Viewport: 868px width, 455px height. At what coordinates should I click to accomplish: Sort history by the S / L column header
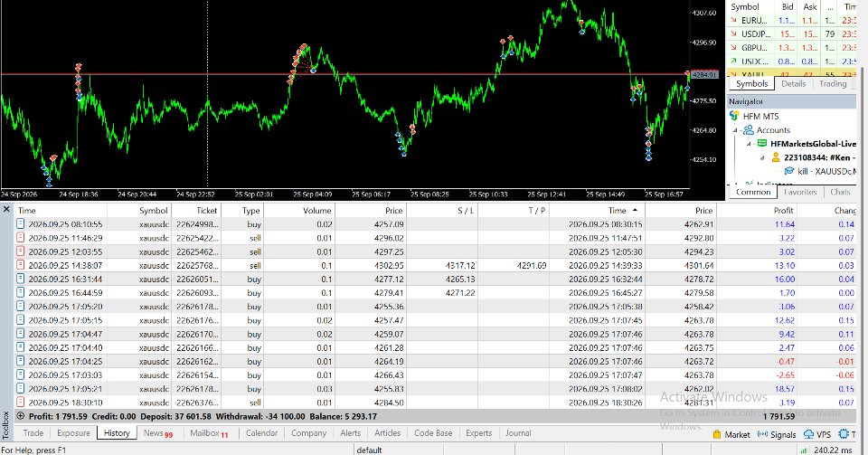pyautogui.click(x=442, y=211)
